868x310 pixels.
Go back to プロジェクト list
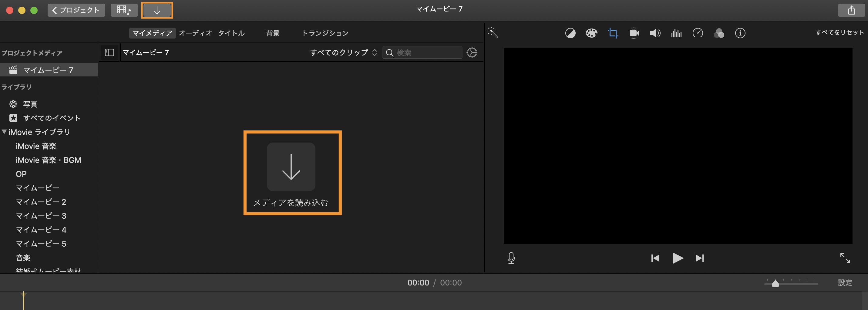coord(76,10)
